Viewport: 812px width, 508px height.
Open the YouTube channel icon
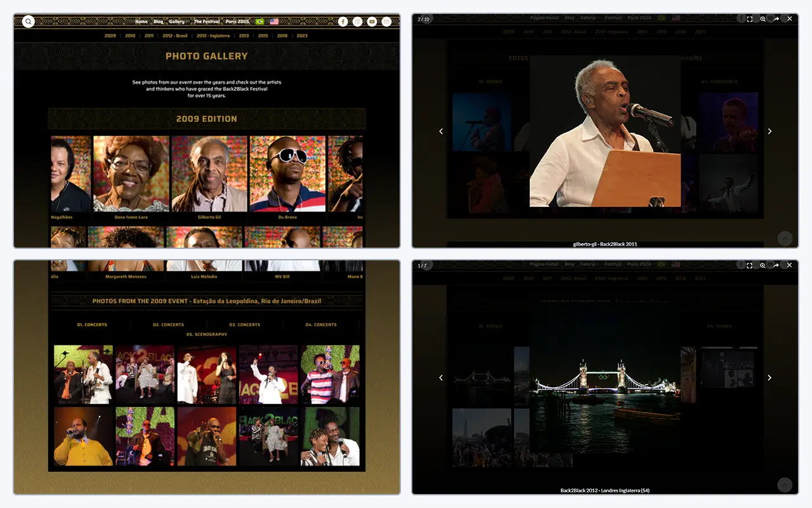(x=372, y=22)
